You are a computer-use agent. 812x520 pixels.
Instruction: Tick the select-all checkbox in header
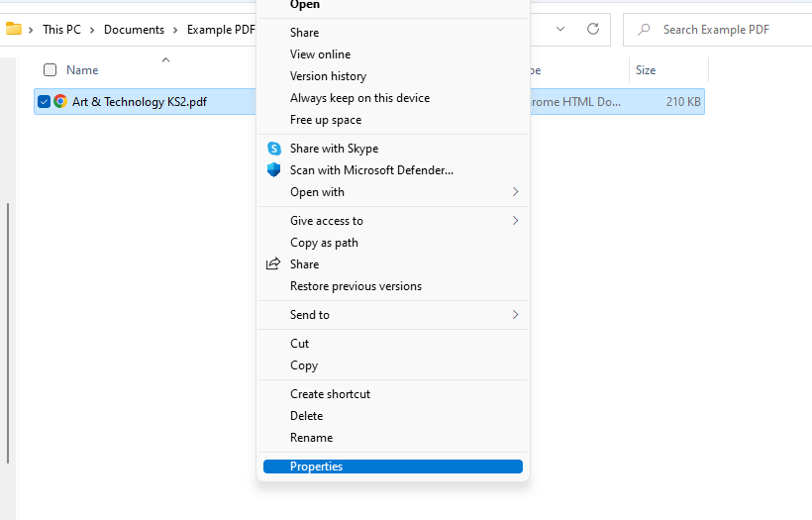[x=50, y=70]
